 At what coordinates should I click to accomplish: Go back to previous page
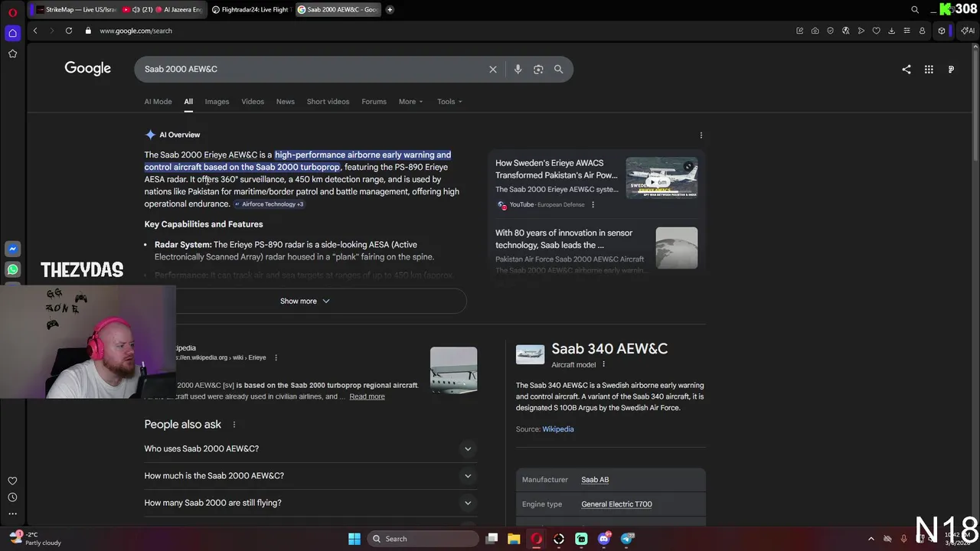(35, 31)
